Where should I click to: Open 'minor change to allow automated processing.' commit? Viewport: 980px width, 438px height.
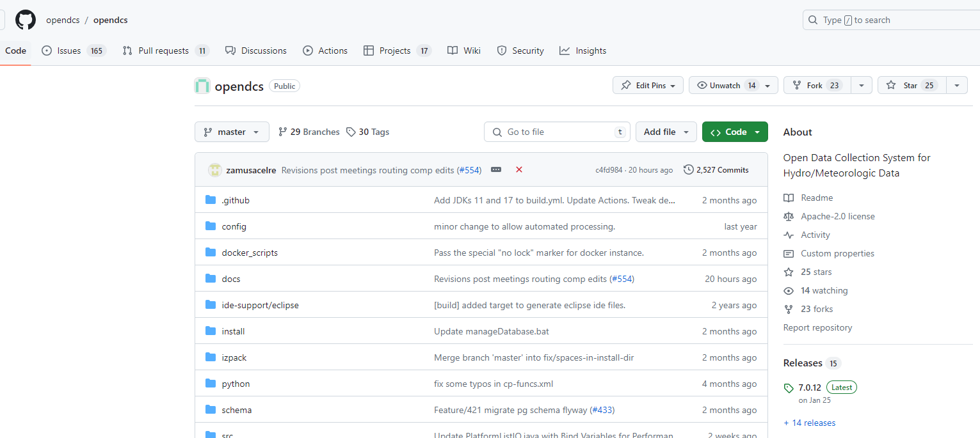tap(524, 226)
